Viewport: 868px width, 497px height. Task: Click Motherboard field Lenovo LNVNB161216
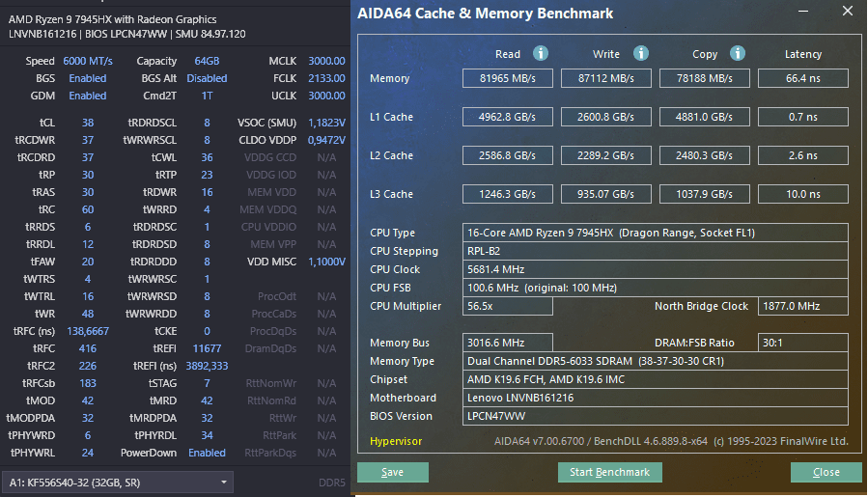click(656, 398)
